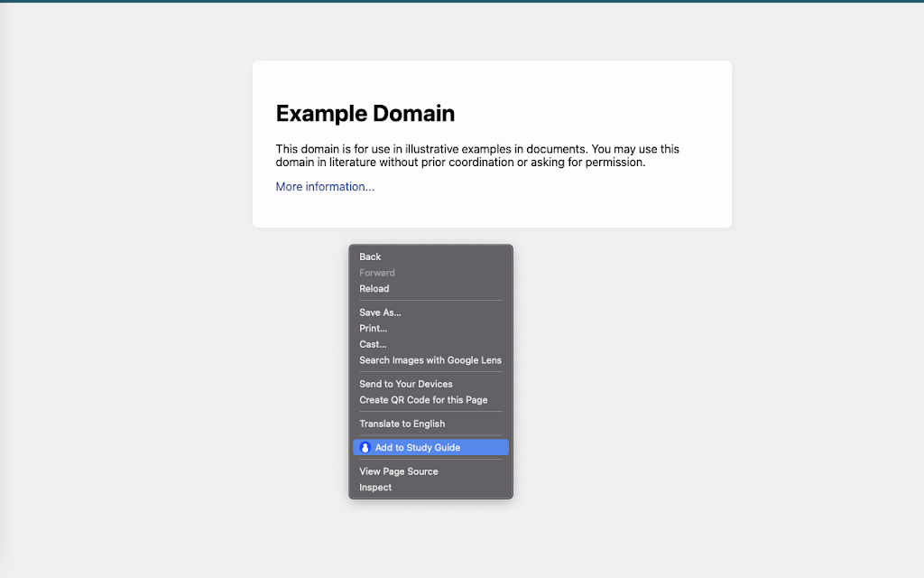Click empty gray background to dismiss menu
Screen dimensions: 924x578
click(x=707, y=383)
